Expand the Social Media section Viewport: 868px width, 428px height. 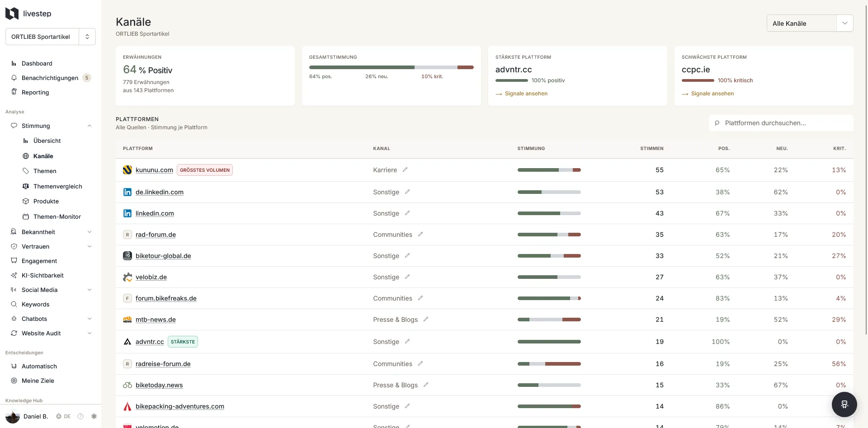click(90, 290)
